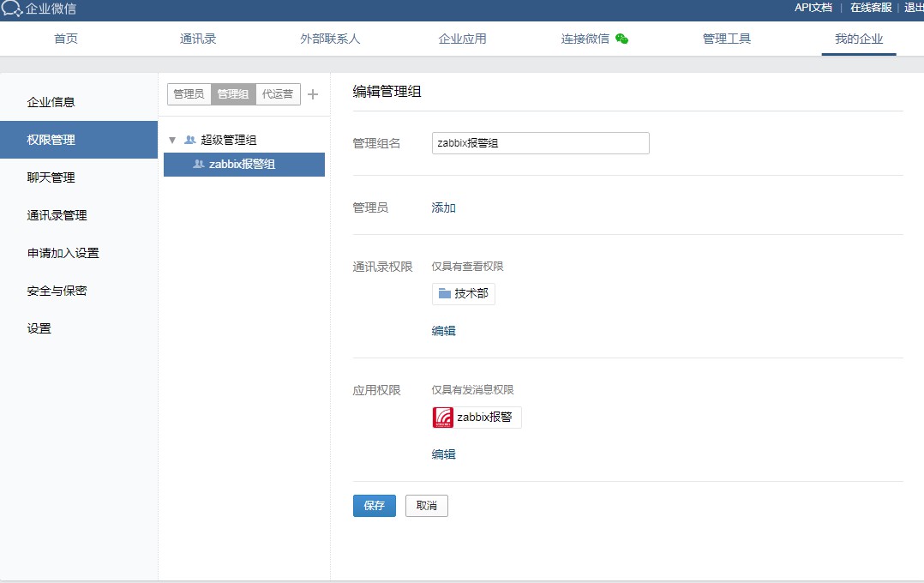Screen dimensions: 924x583
Task: Click the green WeChat icon beside 连接微信
Action: pos(622,39)
